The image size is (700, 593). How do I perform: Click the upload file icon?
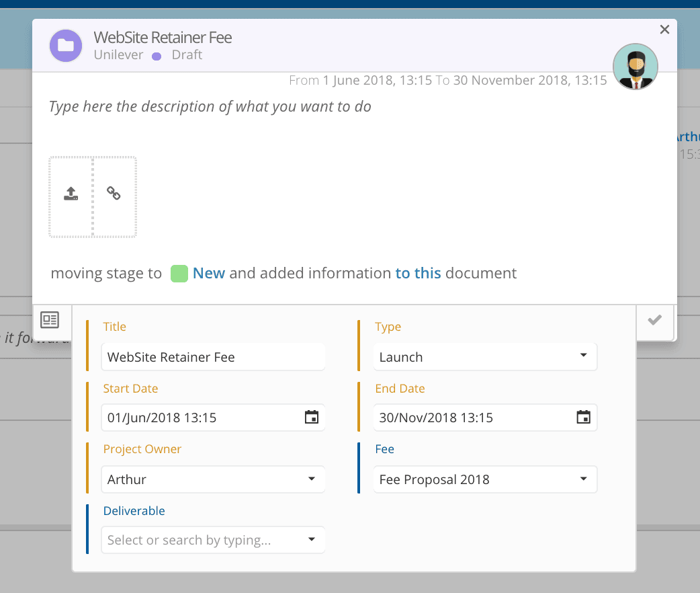[71, 194]
